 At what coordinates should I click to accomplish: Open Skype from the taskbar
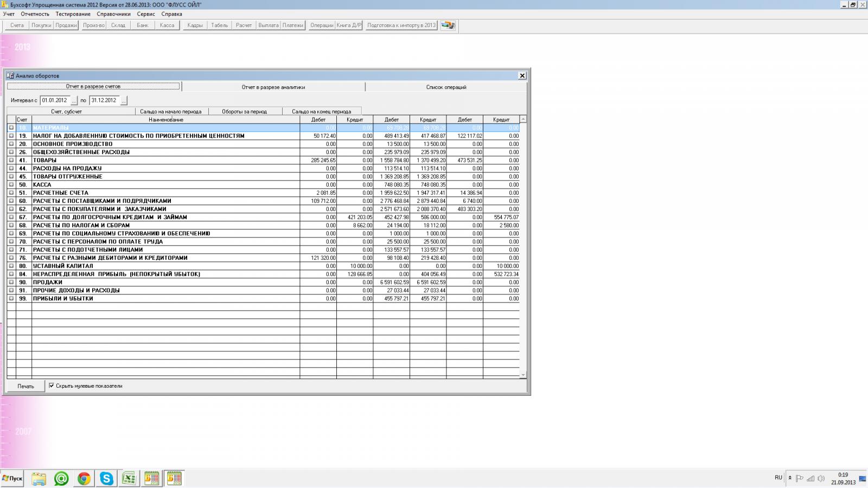tap(106, 478)
